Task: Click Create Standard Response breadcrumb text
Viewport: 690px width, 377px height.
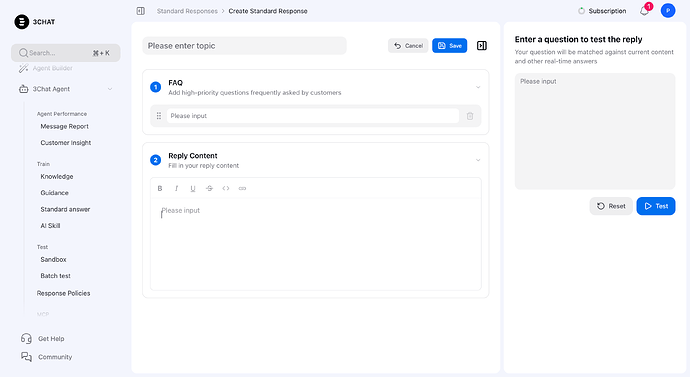Action: tap(268, 11)
